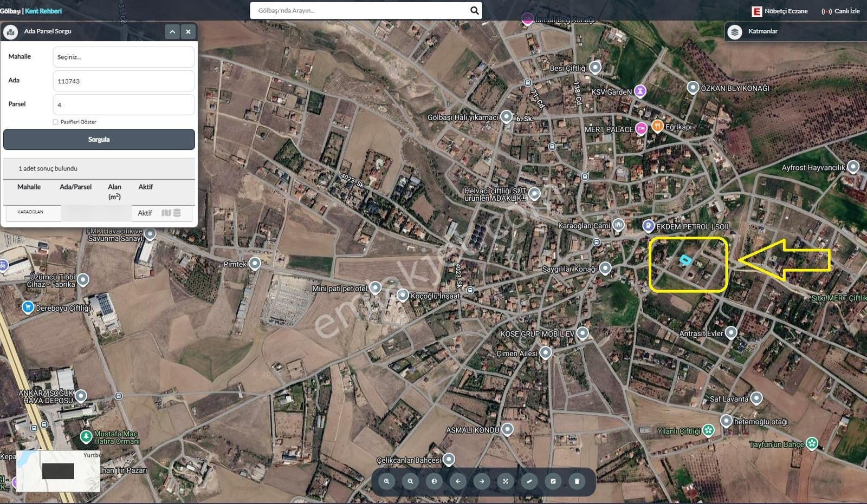Click the Katmanlar layers icon

(735, 31)
